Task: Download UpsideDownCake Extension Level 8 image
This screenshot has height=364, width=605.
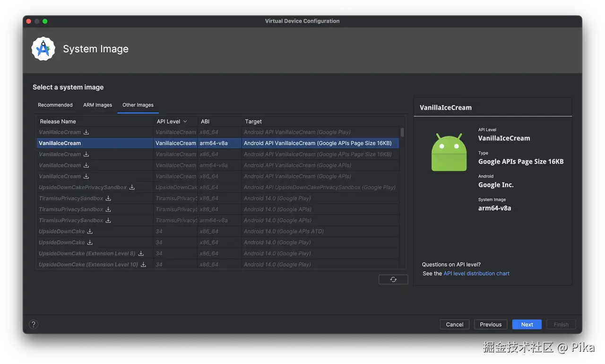Action: click(141, 253)
